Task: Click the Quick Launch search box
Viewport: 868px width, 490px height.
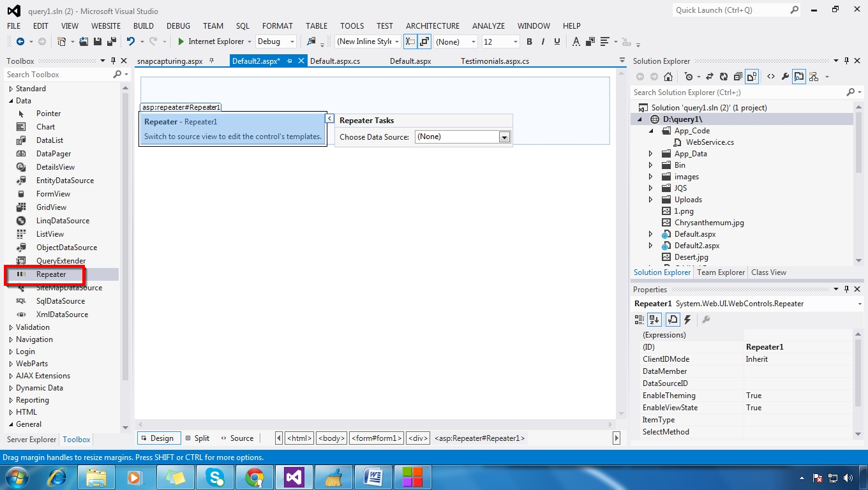Action: (731, 10)
